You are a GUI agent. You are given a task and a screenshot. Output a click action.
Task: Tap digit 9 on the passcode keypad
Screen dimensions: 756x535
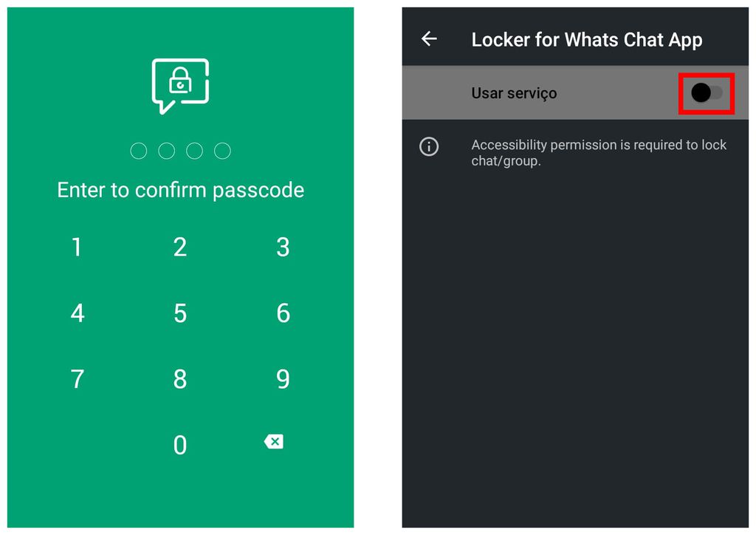point(283,378)
